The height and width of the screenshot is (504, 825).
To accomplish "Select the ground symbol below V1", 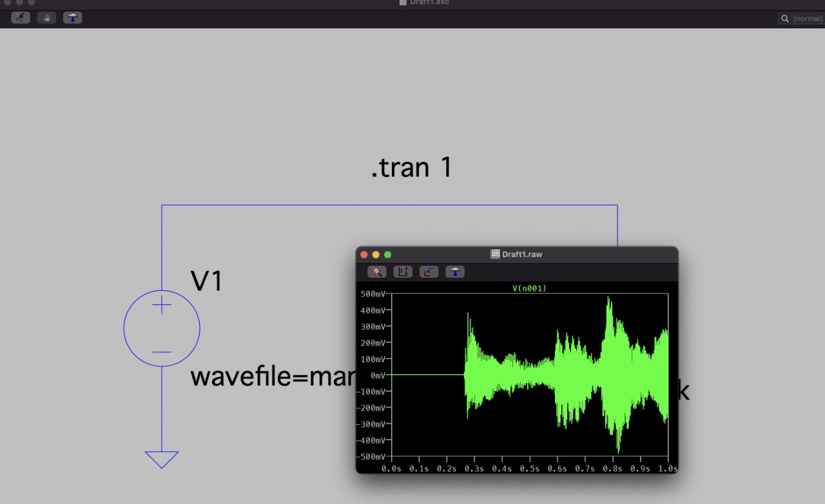I will [162, 459].
